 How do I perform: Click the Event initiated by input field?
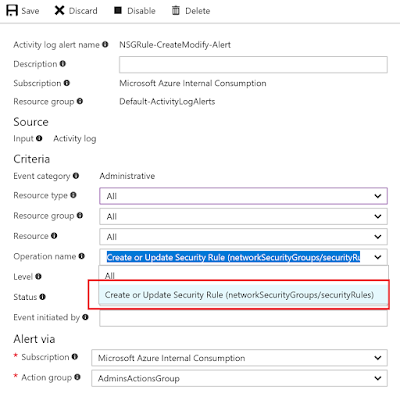point(243,318)
